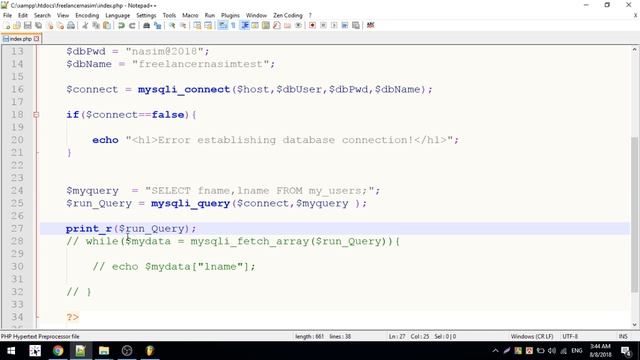Toggle file monitoring eye icon

[x=298, y=25]
